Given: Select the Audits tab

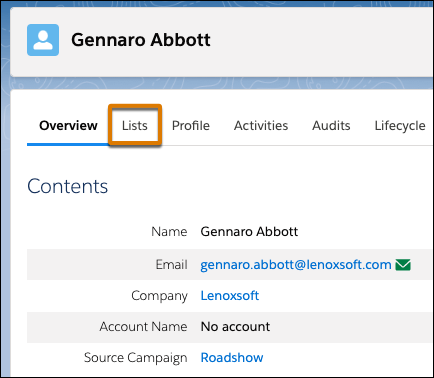Looking at the screenshot, I should (x=331, y=126).
